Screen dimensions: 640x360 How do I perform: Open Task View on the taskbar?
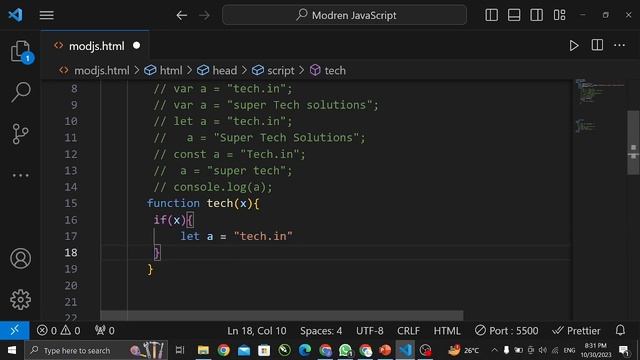[x=180, y=350]
